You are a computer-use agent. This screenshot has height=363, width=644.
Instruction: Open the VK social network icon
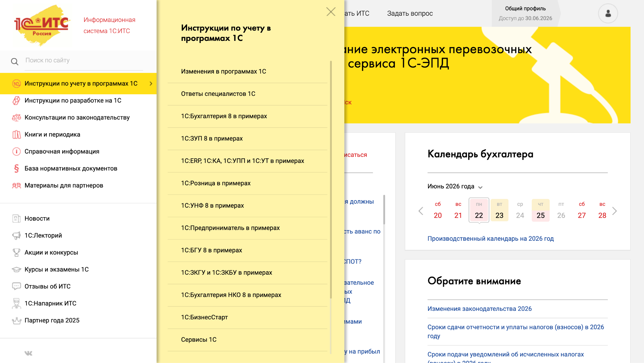click(x=28, y=353)
